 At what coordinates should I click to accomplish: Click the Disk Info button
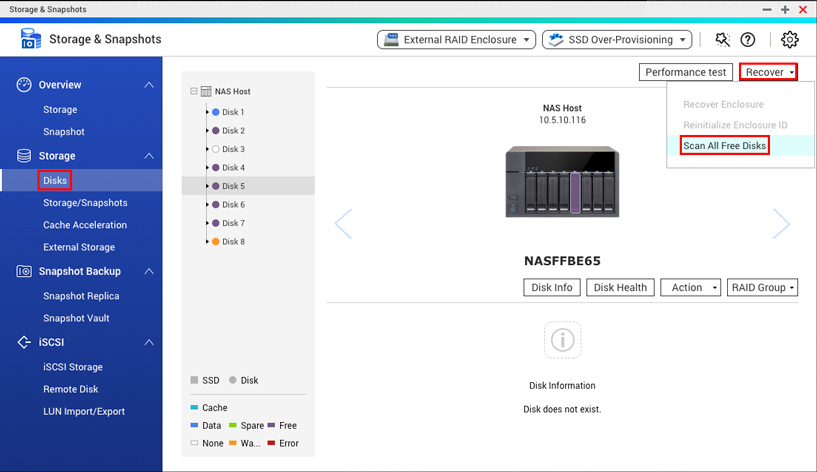[552, 288]
